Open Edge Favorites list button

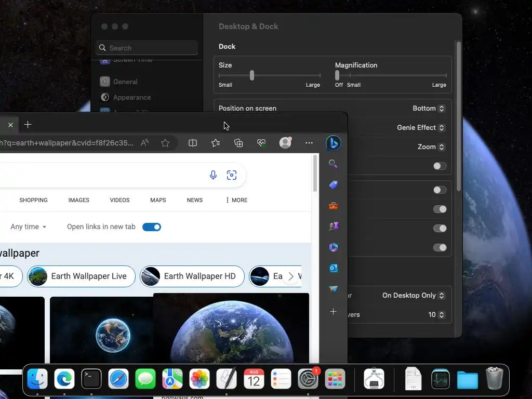[216, 143]
